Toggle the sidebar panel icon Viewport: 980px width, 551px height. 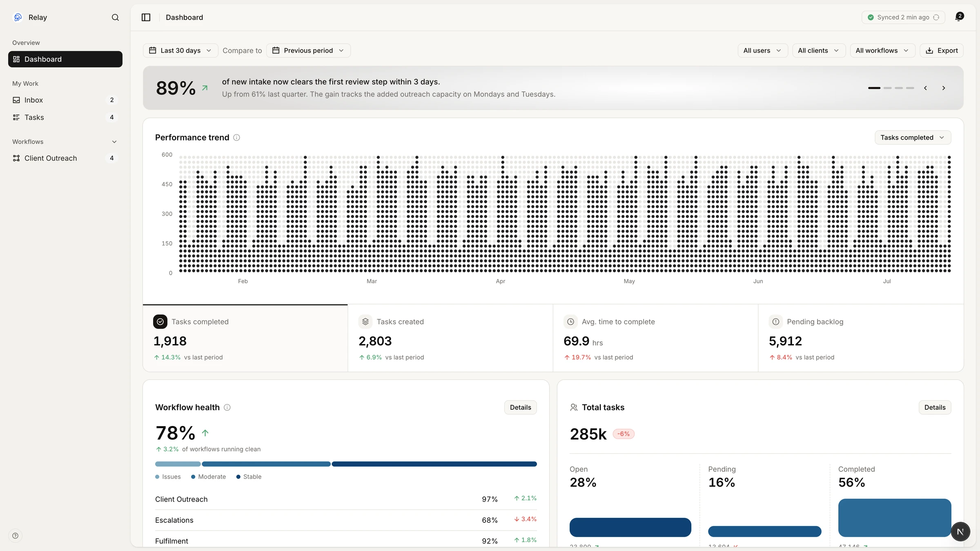(x=146, y=17)
